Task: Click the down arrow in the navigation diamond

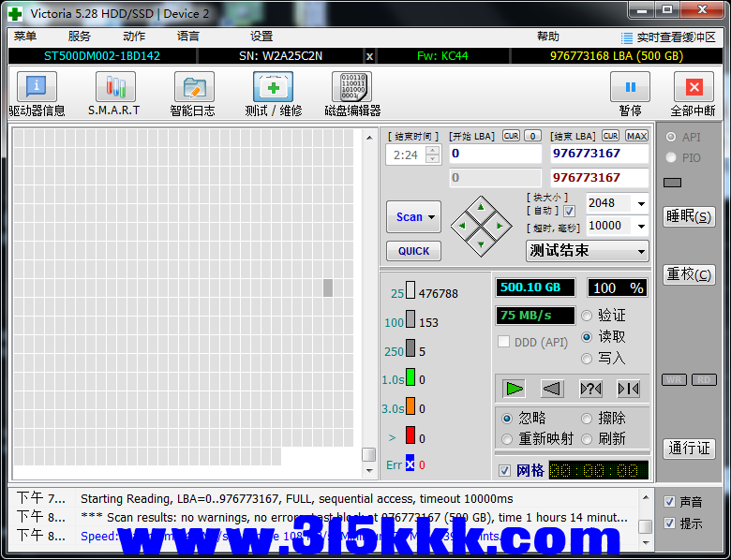Action: coord(481,244)
